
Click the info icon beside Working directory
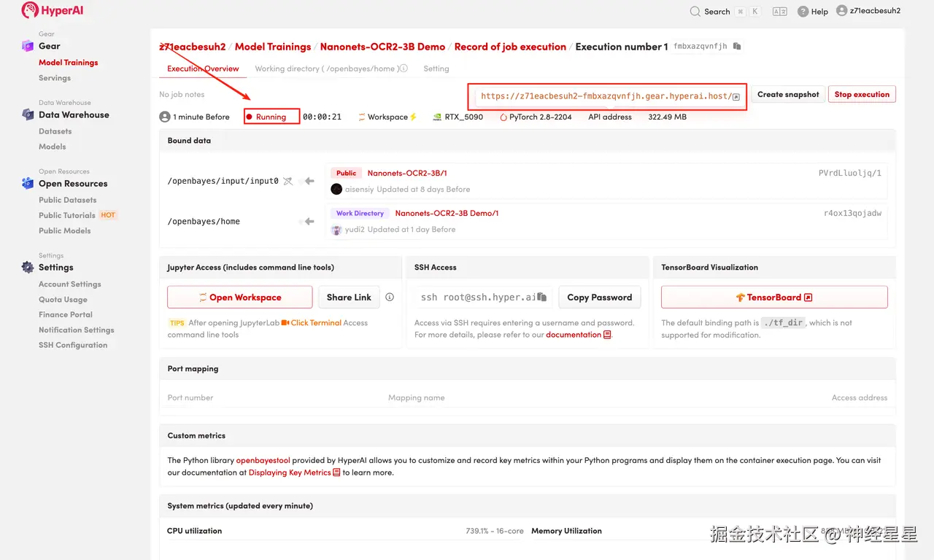click(x=404, y=69)
